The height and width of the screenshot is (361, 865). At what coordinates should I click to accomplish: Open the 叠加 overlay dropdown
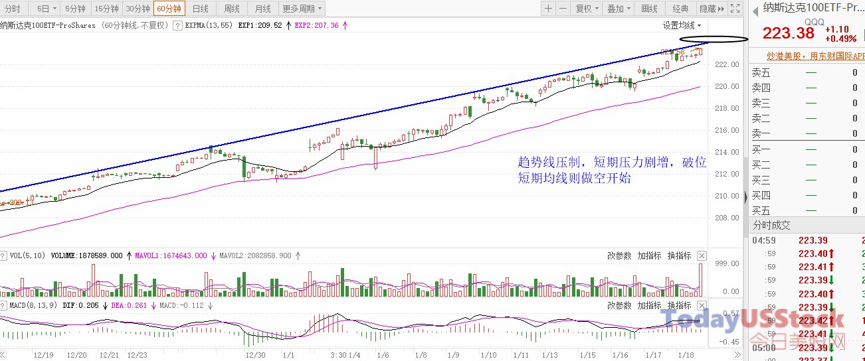point(618,8)
